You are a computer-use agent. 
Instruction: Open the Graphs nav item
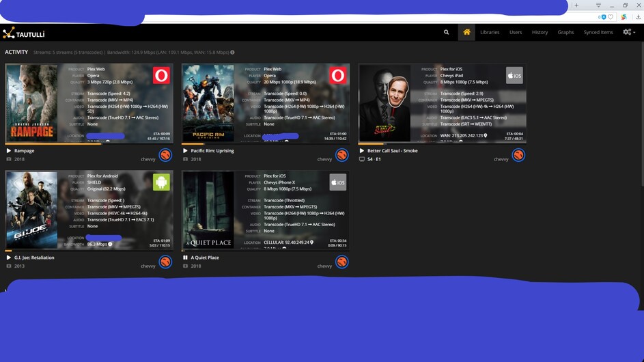pos(565,32)
